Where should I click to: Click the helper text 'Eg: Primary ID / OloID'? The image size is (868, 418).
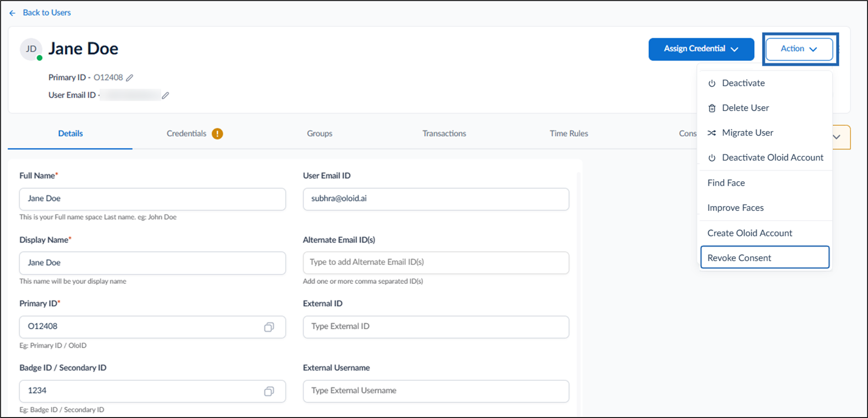[x=53, y=346]
